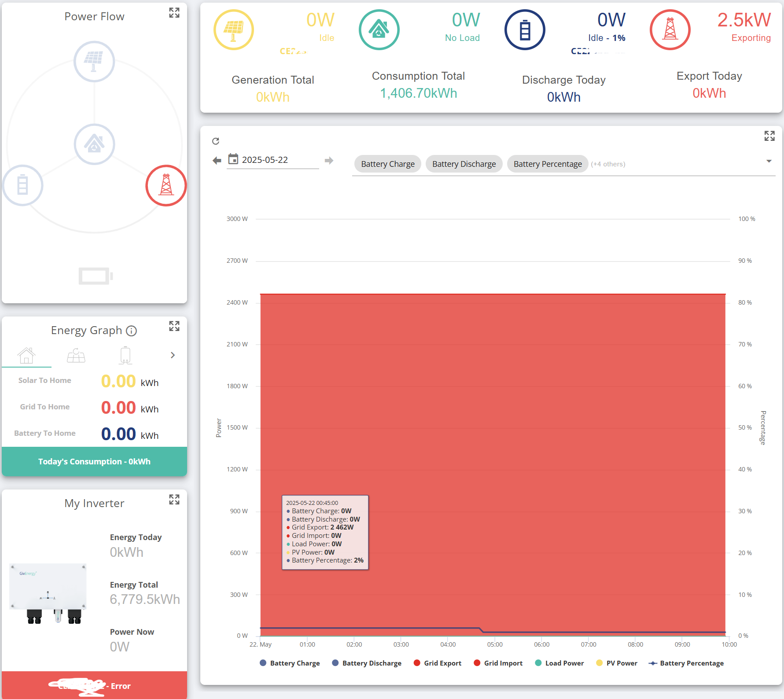Click the solar panel node in Power Flow
784x699 pixels.
(94, 62)
